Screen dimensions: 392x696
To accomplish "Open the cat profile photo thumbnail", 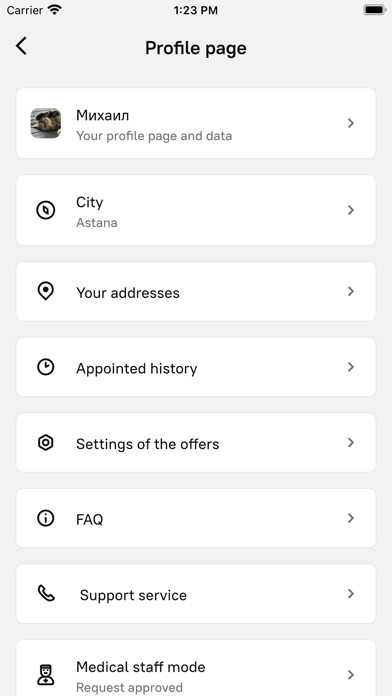I will click(x=46, y=123).
